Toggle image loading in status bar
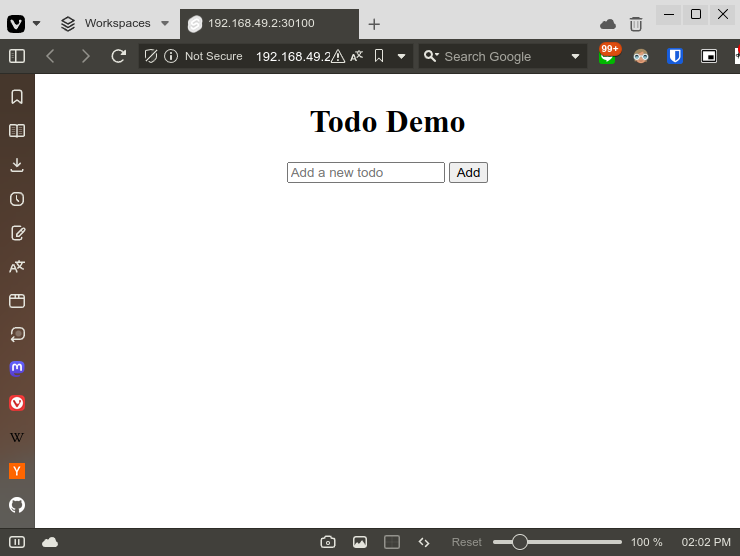The height and width of the screenshot is (556, 740). coord(360,542)
